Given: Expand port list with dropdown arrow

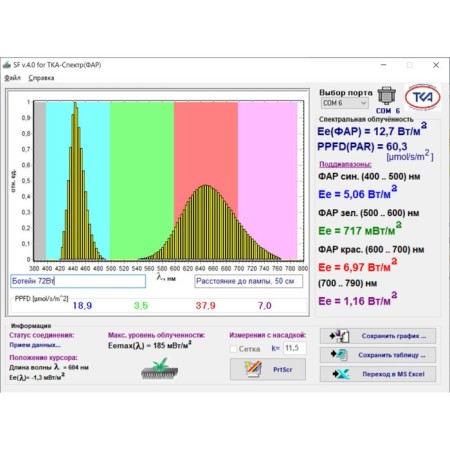Looking at the screenshot, I should pos(363,103).
